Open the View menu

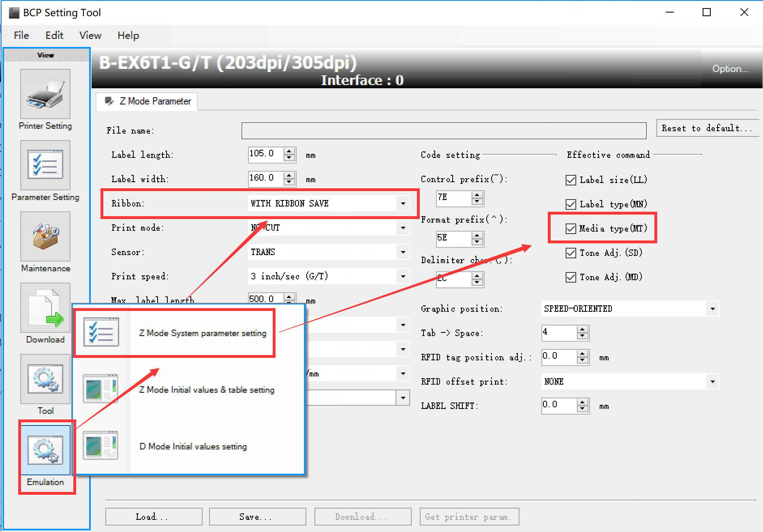pos(90,36)
